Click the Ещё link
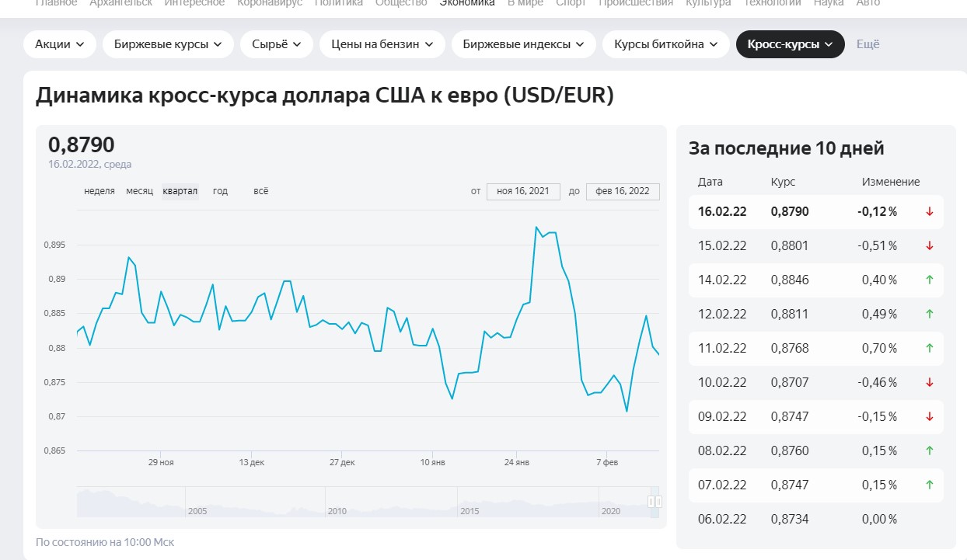The width and height of the screenshot is (967, 560). tap(868, 44)
